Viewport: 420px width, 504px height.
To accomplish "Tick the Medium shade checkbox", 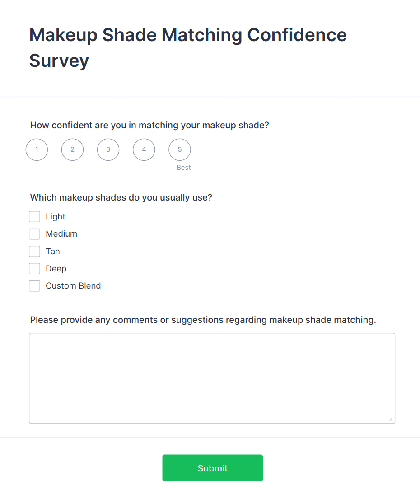I will click(35, 234).
